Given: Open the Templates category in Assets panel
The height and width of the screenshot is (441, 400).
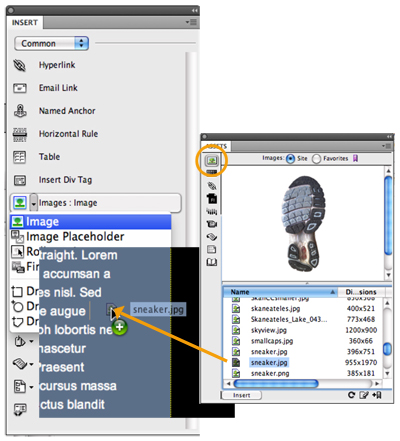Looking at the screenshot, I should point(212,249).
